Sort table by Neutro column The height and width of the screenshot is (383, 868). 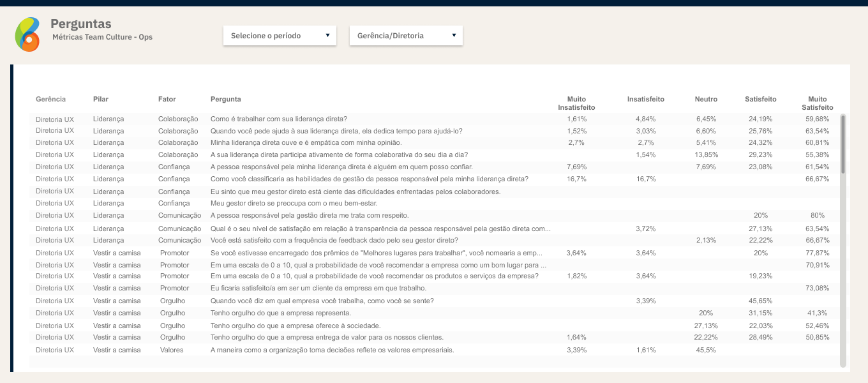click(x=706, y=99)
